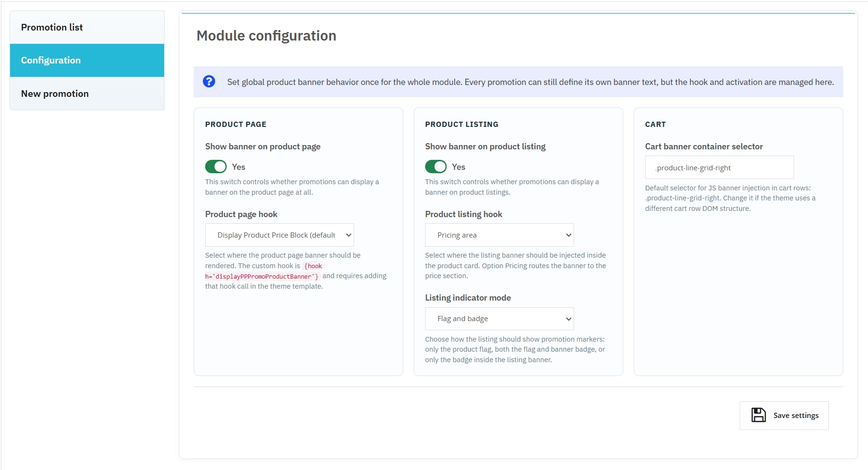The width and height of the screenshot is (868, 470).
Task: Click the Yes label under product listing banner
Action: (459, 167)
